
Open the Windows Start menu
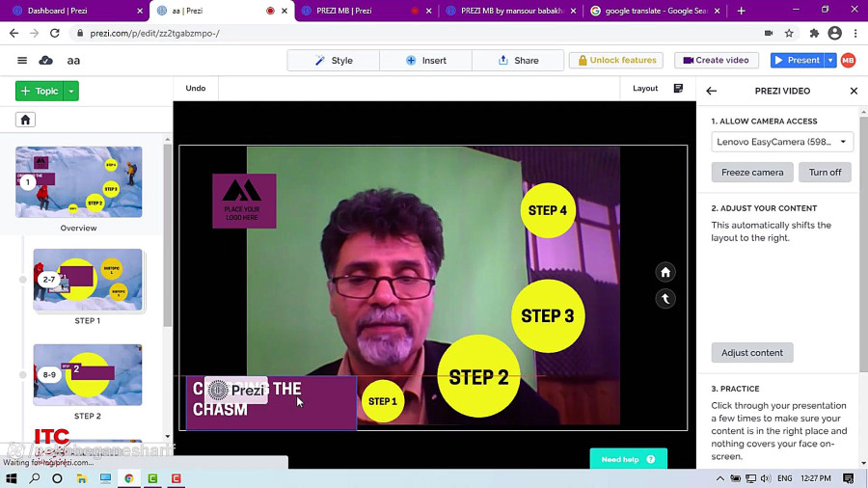click(11, 478)
